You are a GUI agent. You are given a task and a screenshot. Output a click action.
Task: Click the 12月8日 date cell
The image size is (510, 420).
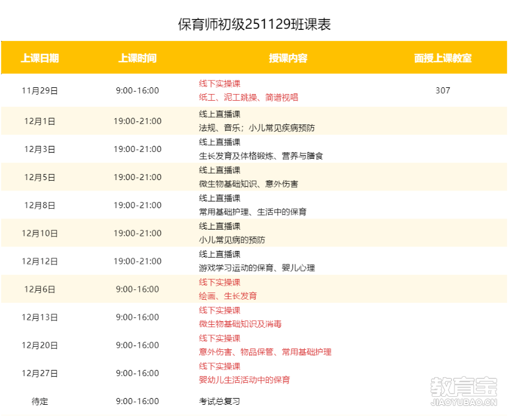click(x=40, y=206)
